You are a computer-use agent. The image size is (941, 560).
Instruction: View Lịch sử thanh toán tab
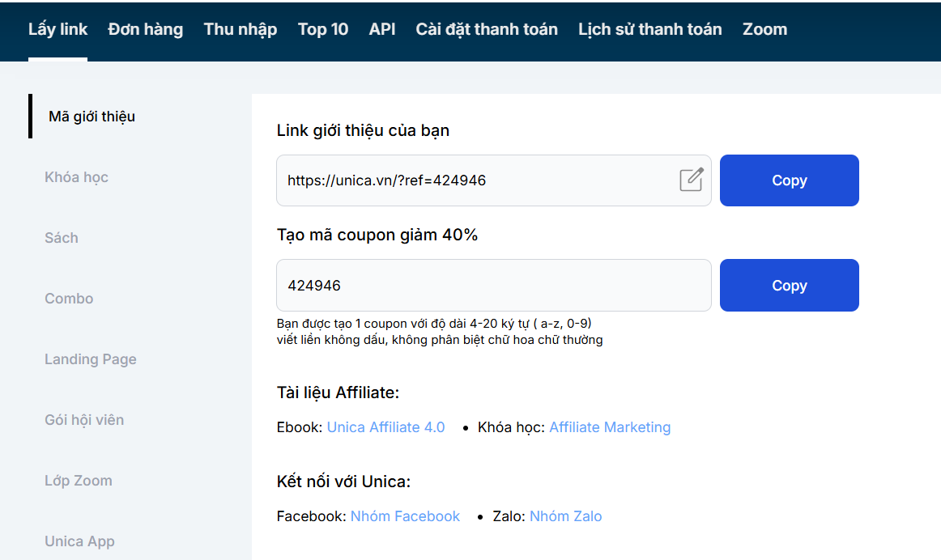click(x=649, y=29)
